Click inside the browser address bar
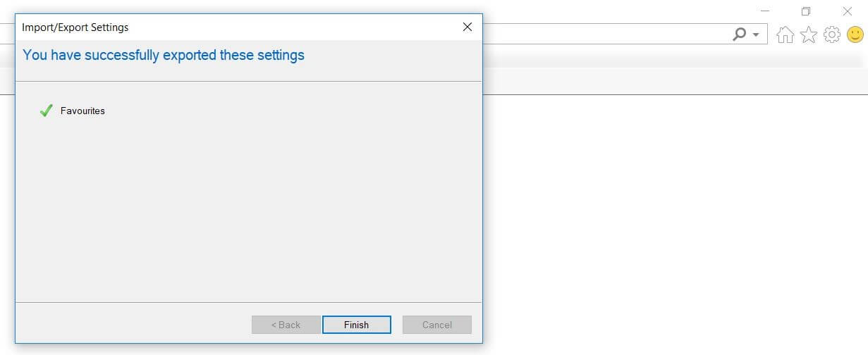This screenshot has width=868, height=355. pyautogui.click(x=606, y=34)
